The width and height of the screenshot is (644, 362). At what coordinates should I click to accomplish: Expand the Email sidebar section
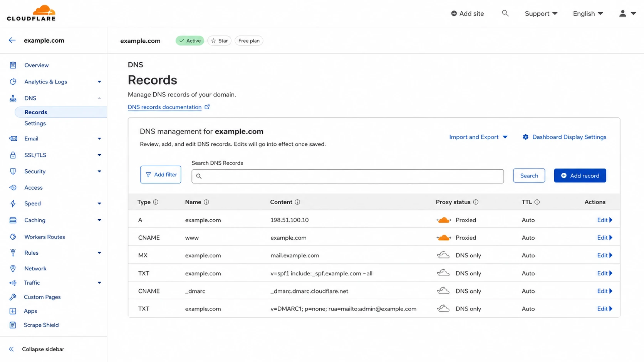[x=99, y=138]
